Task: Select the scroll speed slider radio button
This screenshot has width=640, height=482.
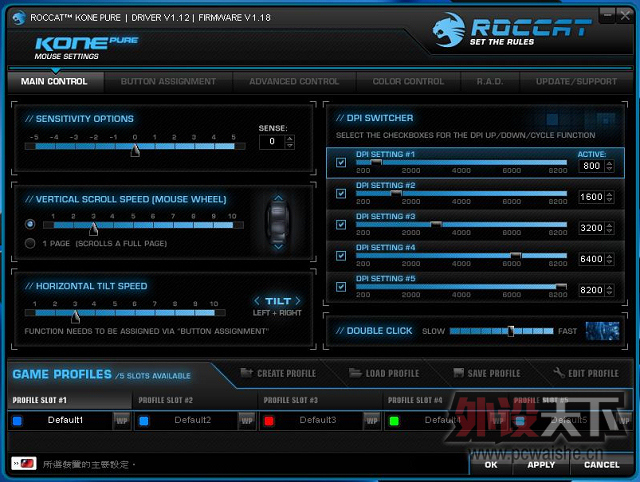Action: (x=30, y=224)
